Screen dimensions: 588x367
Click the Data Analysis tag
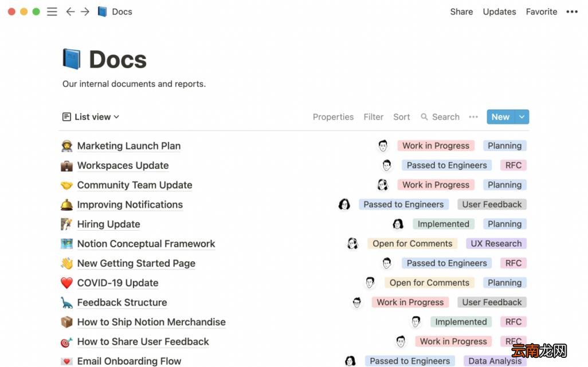click(495, 361)
